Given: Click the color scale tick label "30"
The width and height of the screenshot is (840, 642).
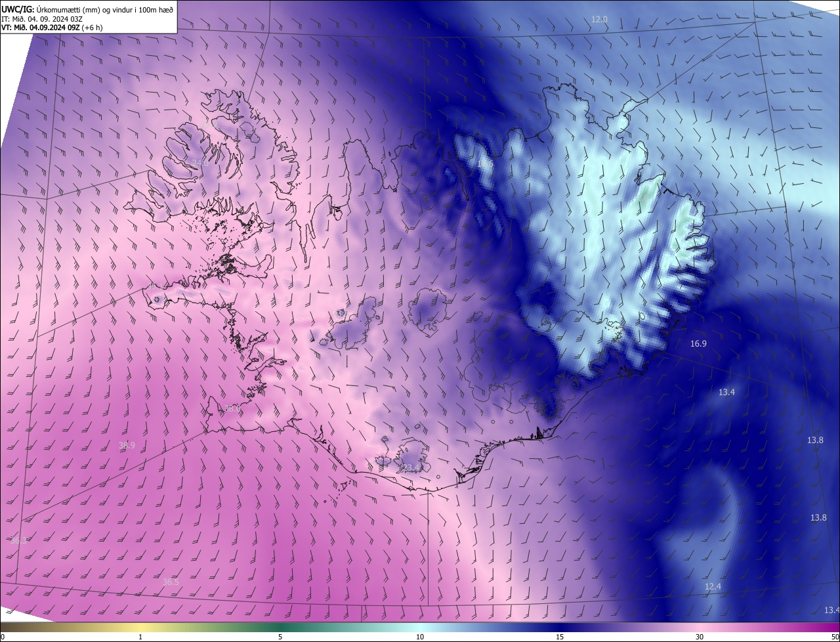Looking at the screenshot, I should [x=700, y=637].
